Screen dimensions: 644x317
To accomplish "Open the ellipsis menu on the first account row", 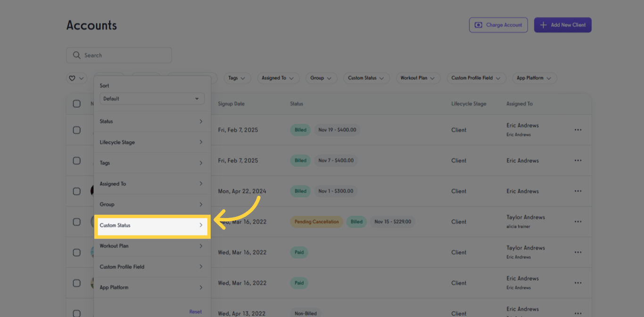I will coord(578,130).
